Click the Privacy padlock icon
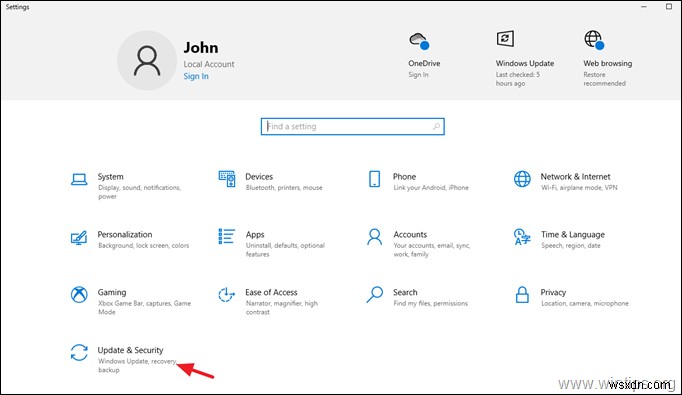 [522, 295]
